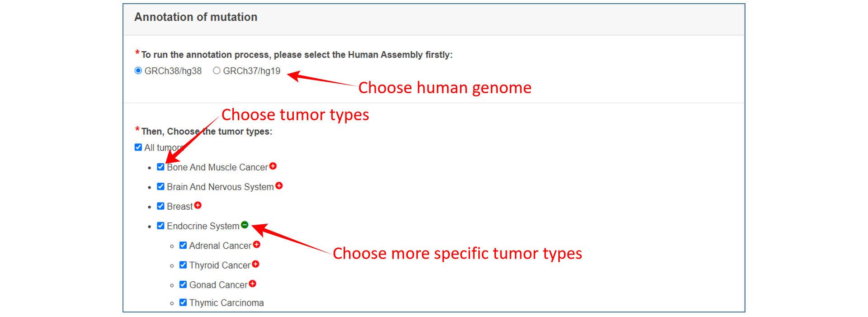Image resolution: width=868 pixels, height=317 pixels.
Task: Select GRCh38/hg38 assembly radio button
Action: pyautogui.click(x=138, y=71)
